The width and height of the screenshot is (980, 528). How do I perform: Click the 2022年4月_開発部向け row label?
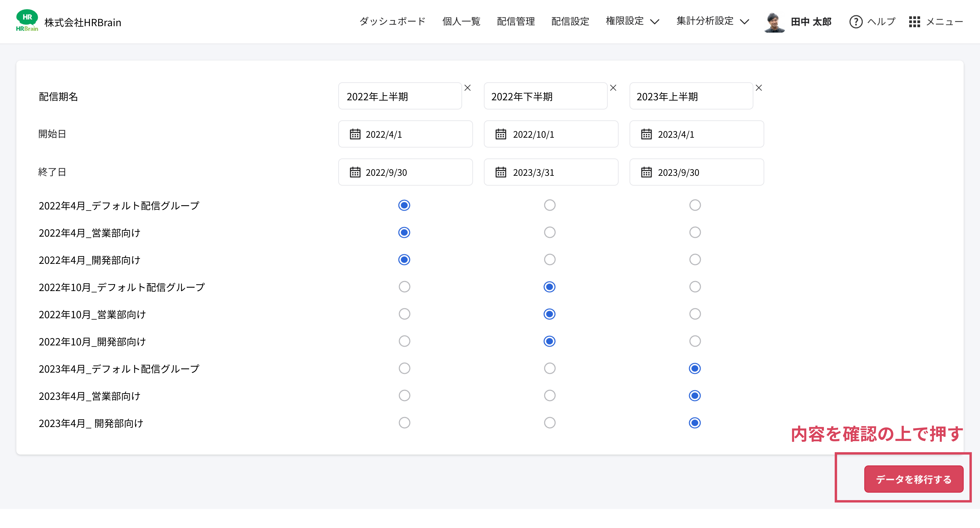[x=89, y=260]
